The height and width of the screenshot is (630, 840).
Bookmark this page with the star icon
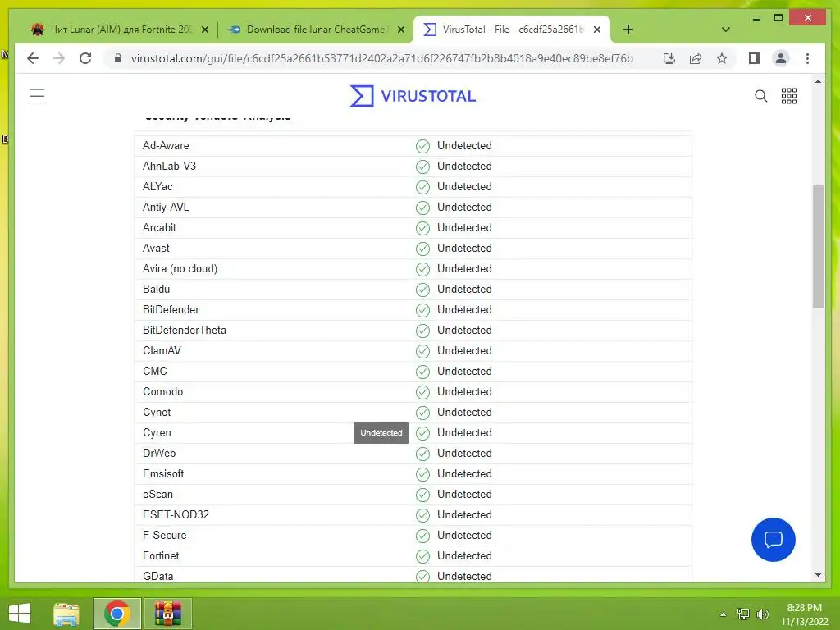pos(722,58)
